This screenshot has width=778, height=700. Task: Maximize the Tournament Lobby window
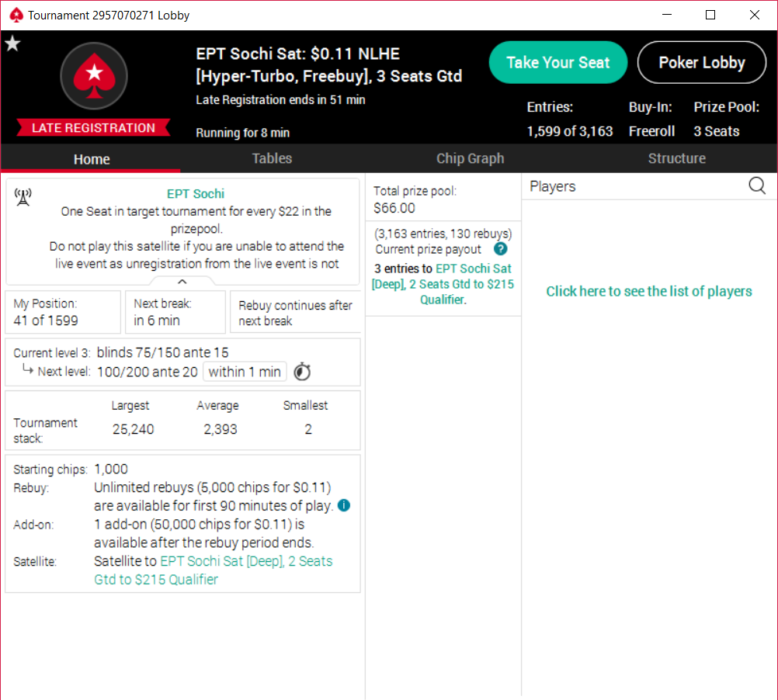710,15
